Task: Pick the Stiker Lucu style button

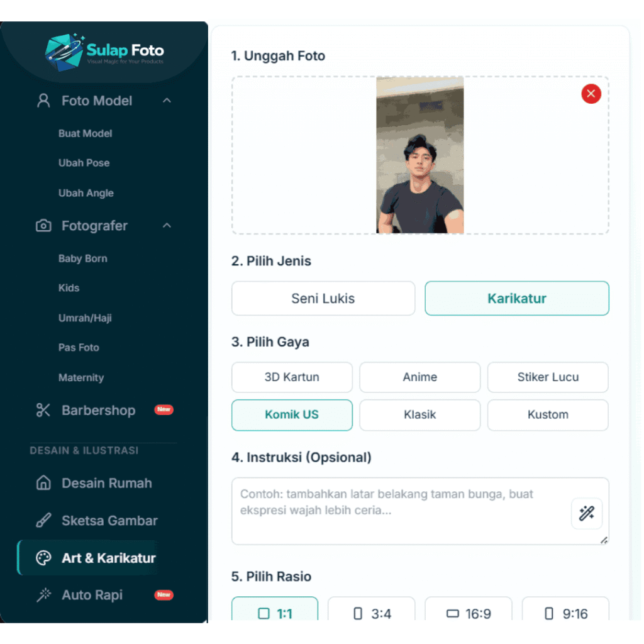Action: (548, 377)
